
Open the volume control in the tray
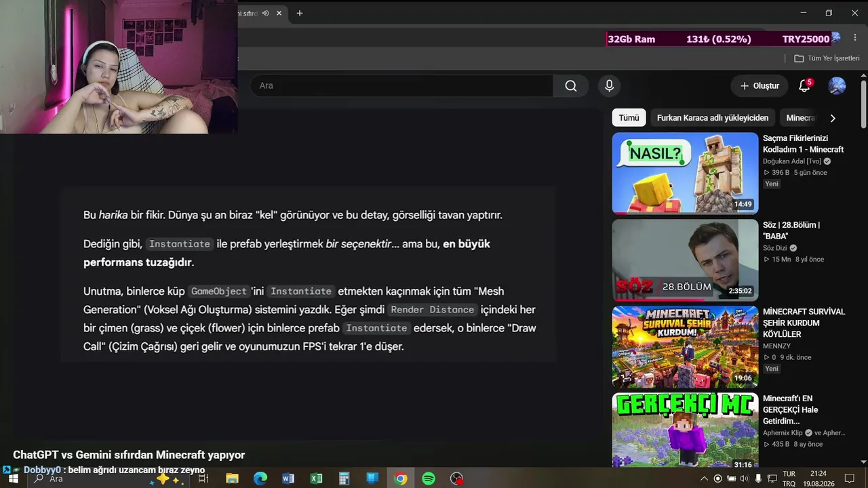(x=745, y=479)
